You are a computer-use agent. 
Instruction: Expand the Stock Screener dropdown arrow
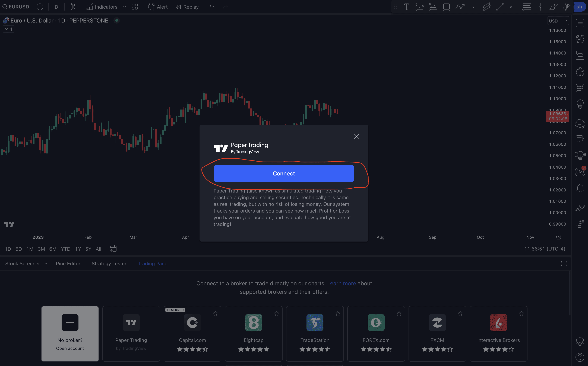(46, 264)
